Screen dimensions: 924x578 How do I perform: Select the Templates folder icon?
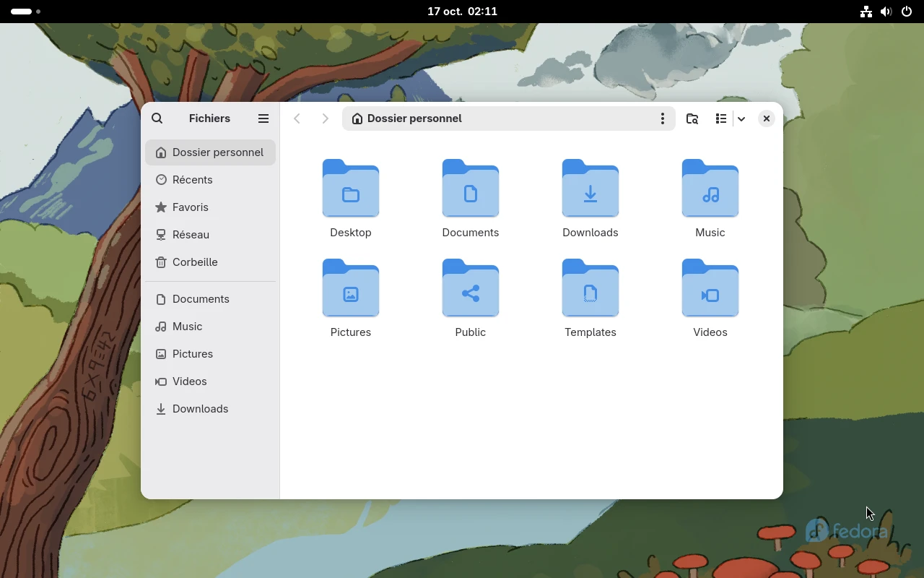pyautogui.click(x=590, y=288)
